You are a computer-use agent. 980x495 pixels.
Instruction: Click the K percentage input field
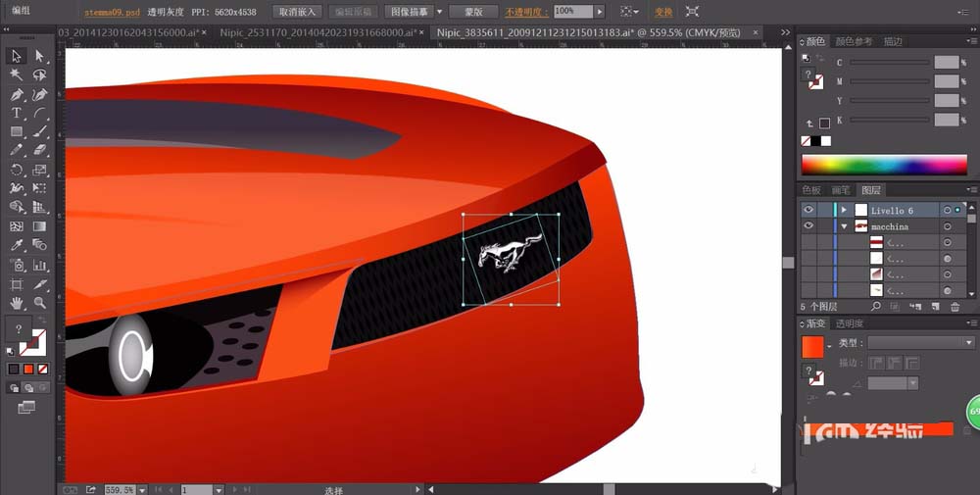[x=947, y=120]
